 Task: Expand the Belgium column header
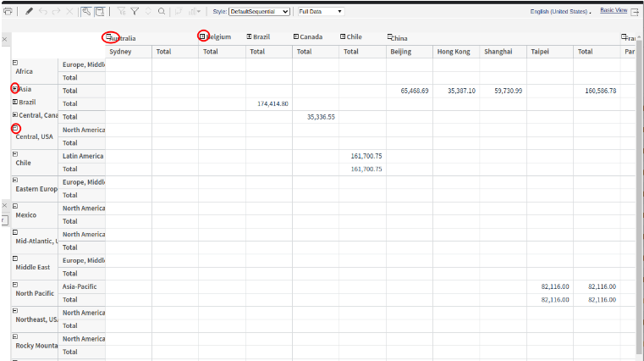coord(202,36)
